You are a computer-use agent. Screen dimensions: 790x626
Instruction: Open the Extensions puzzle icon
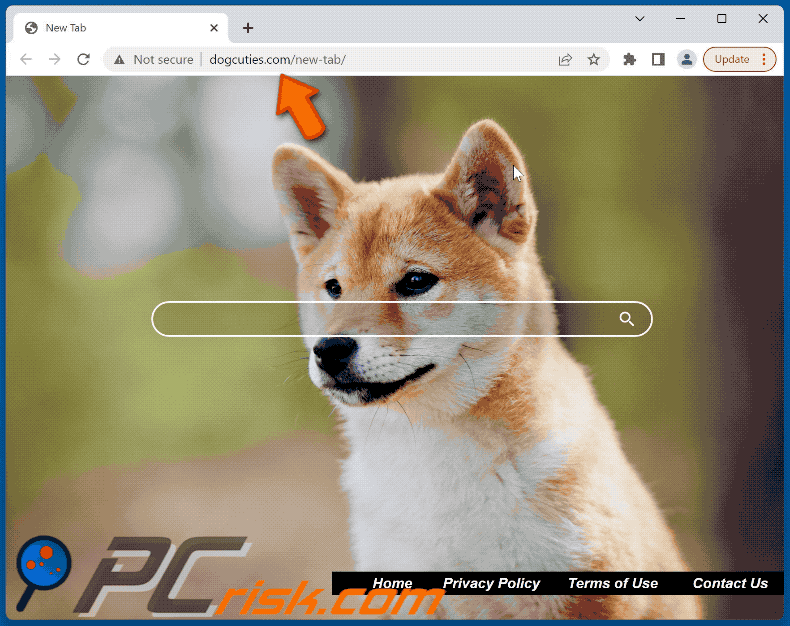[629, 59]
